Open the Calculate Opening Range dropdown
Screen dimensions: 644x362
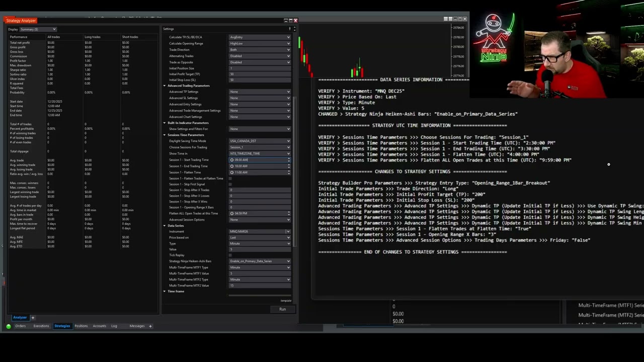(x=260, y=43)
